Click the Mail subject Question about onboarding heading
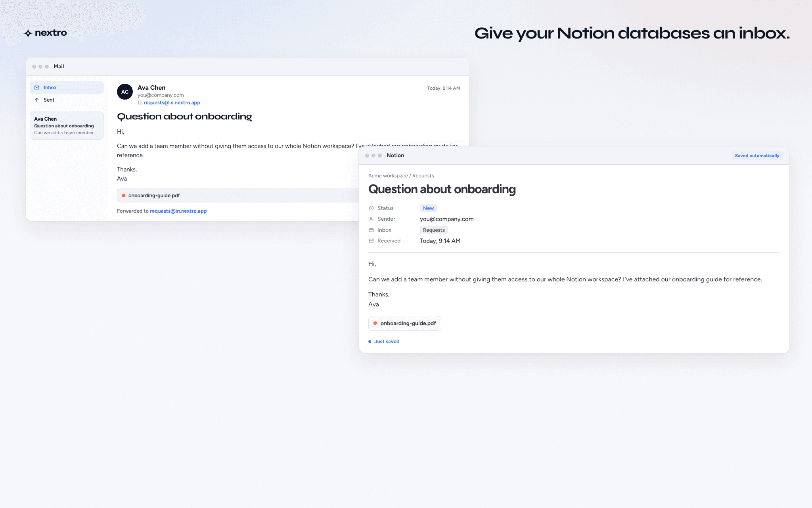 click(184, 117)
